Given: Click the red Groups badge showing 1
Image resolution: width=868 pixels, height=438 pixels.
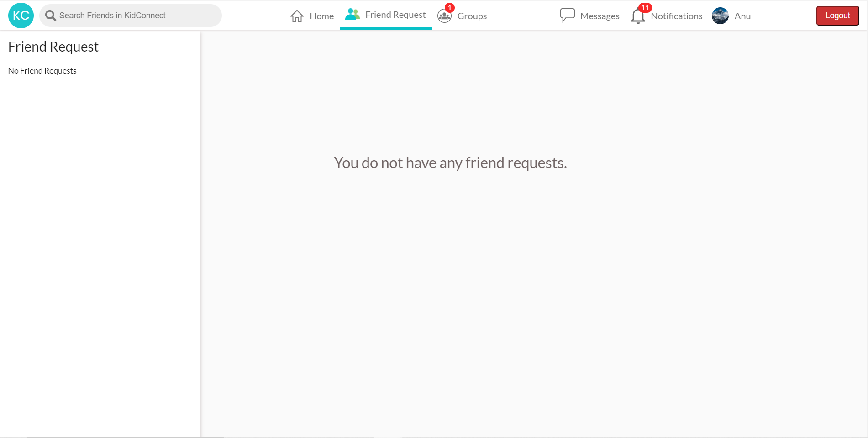Looking at the screenshot, I should tap(450, 8).
